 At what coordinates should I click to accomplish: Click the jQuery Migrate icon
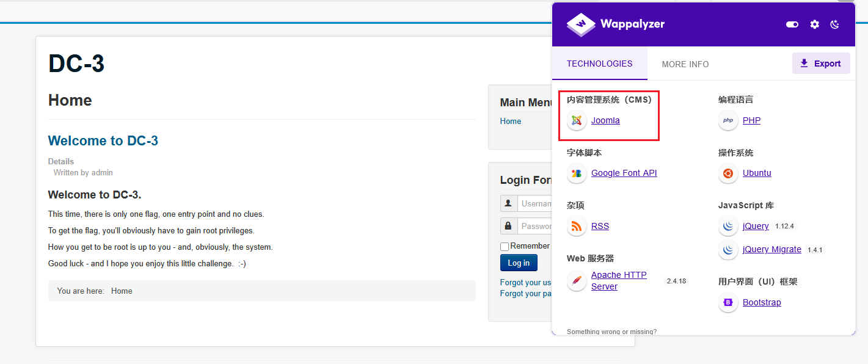728,250
